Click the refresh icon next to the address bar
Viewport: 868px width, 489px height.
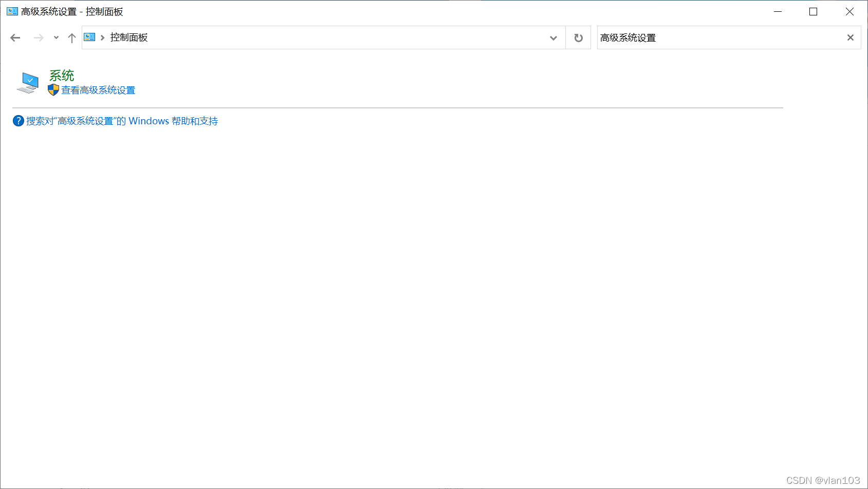[578, 37]
